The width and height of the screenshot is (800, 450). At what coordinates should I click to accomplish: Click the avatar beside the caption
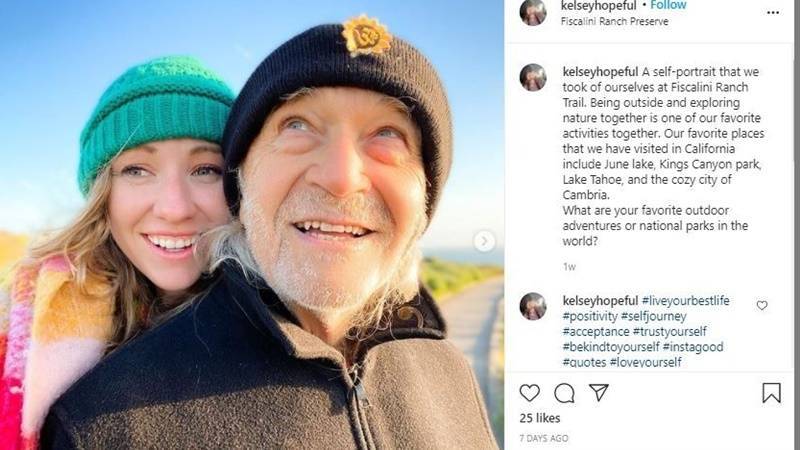tap(533, 77)
